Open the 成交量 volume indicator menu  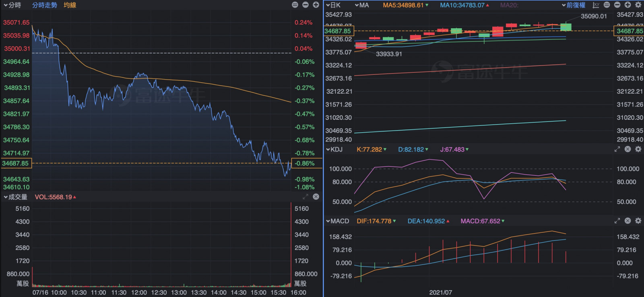[16, 197]
